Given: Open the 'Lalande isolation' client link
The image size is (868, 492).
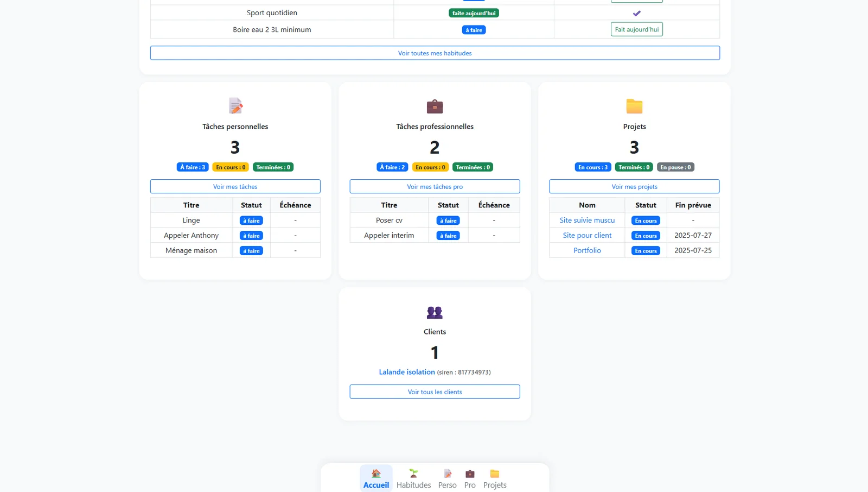Looking at the screenshot, I should coord(407,372).
